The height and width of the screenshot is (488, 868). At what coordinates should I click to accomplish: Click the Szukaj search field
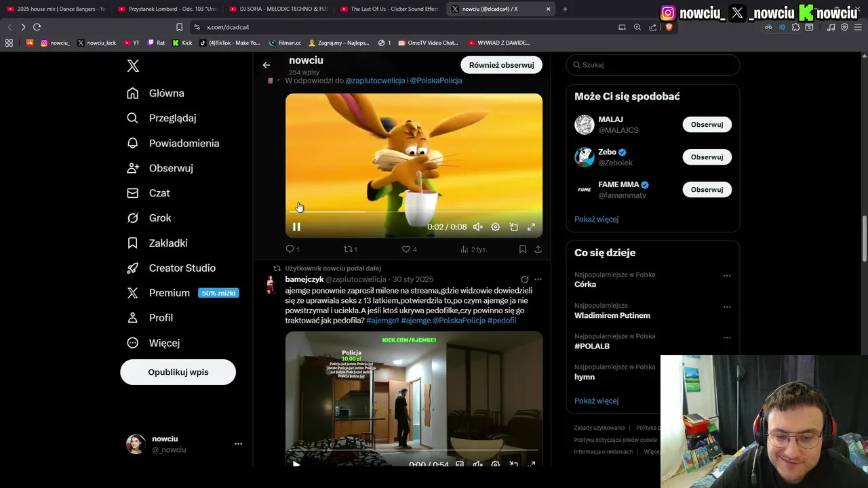tap(653, 65)
